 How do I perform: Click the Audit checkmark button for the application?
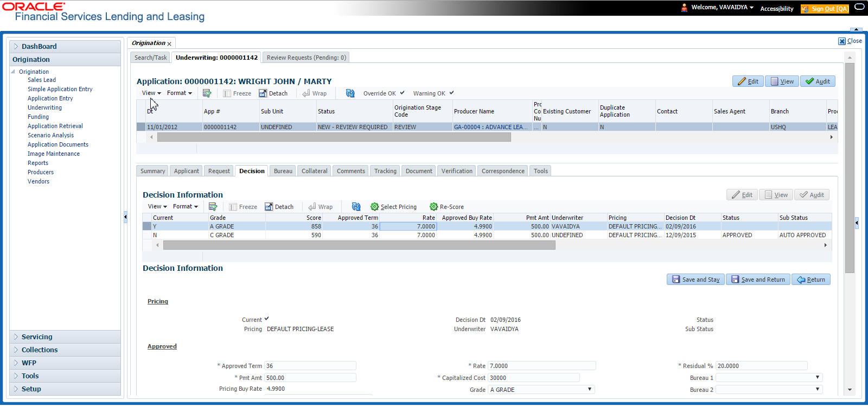click(x=818, y=81)
